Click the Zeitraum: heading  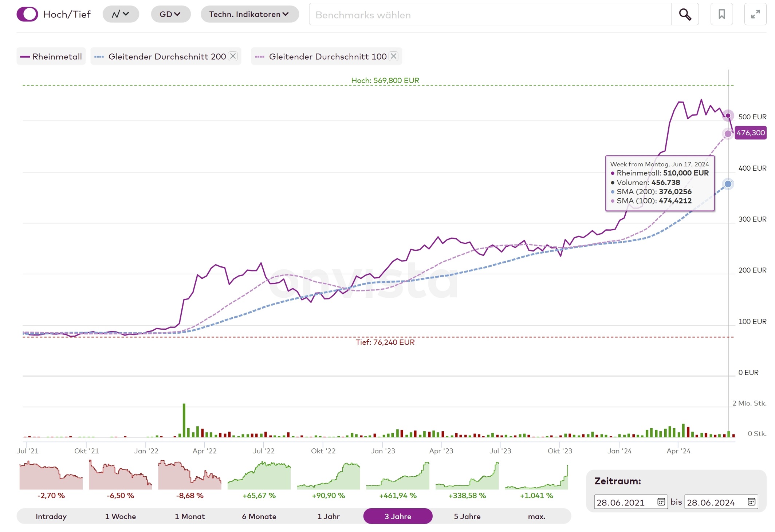click(x=618, y=481)
